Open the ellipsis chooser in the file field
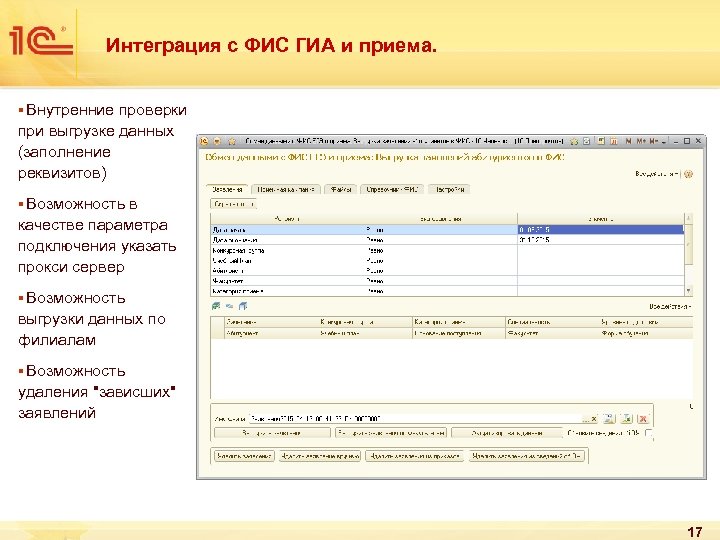This screenshot has height=540, width=720. pos(586,418)
